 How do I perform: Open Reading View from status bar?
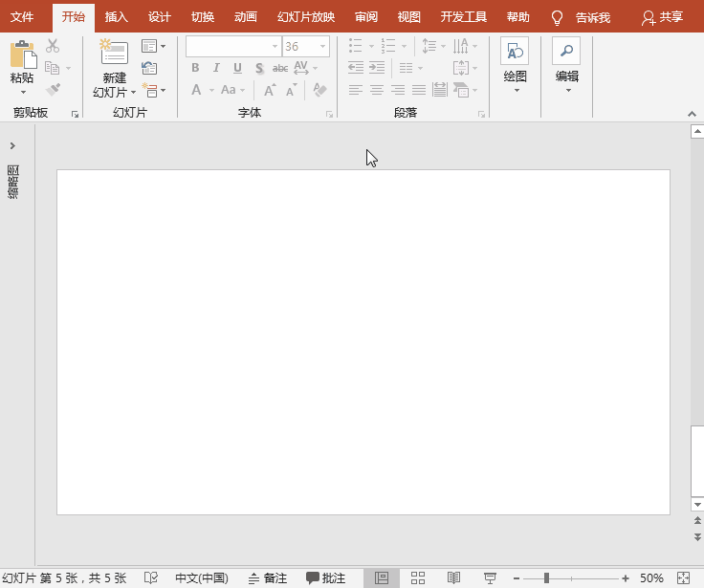click(454, 577)
